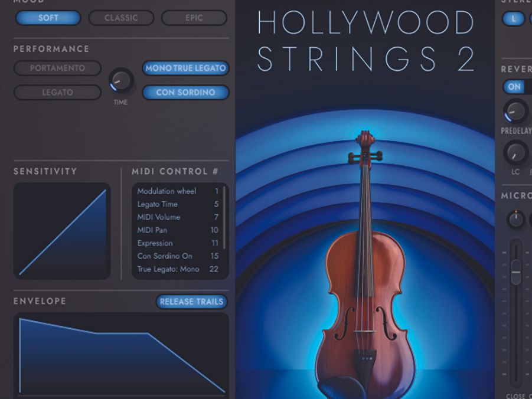This screenshot has width=532, height=399.
Task: Click the performance TIME knob
Action: [x=121, y=80]
